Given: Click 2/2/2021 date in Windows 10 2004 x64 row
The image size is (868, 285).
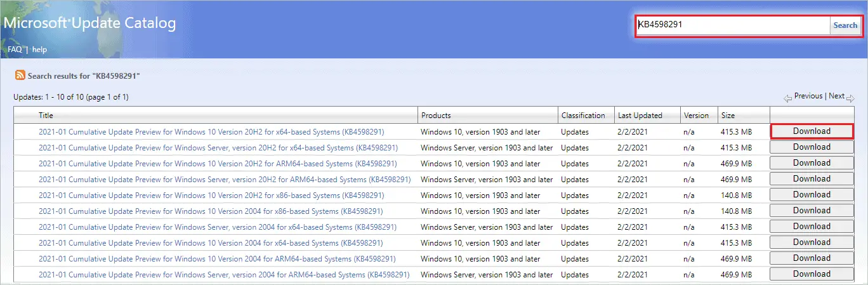Looking at the screenshot, I should [633, 242].
